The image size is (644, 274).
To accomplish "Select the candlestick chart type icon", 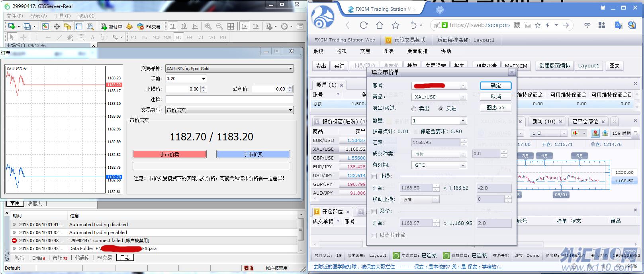I will click(184, 26).
